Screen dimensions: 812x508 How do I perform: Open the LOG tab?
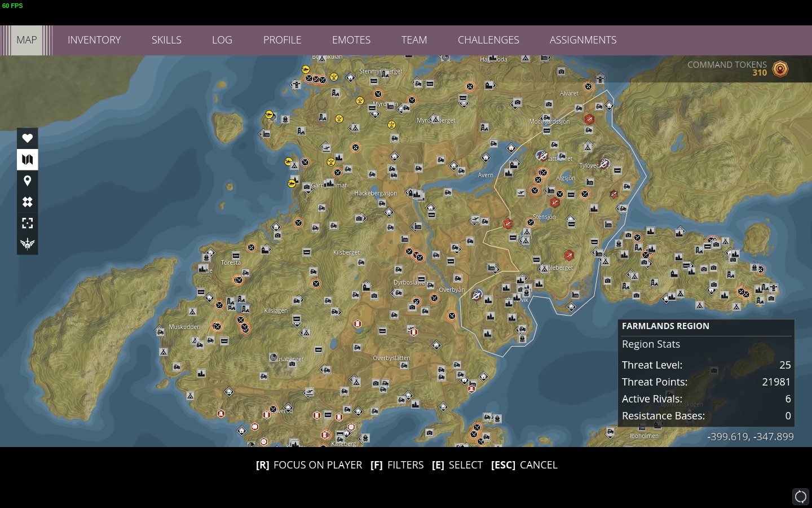tap(222, 40)
